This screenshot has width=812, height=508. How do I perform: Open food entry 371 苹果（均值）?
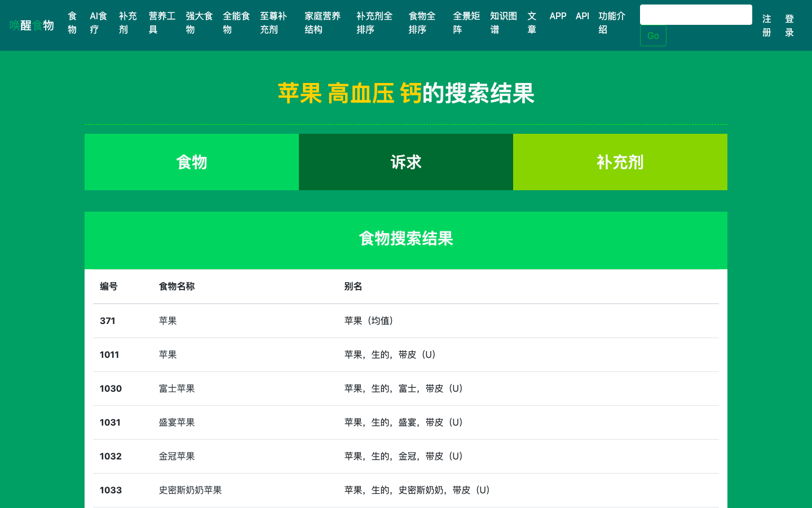(168, 321)
